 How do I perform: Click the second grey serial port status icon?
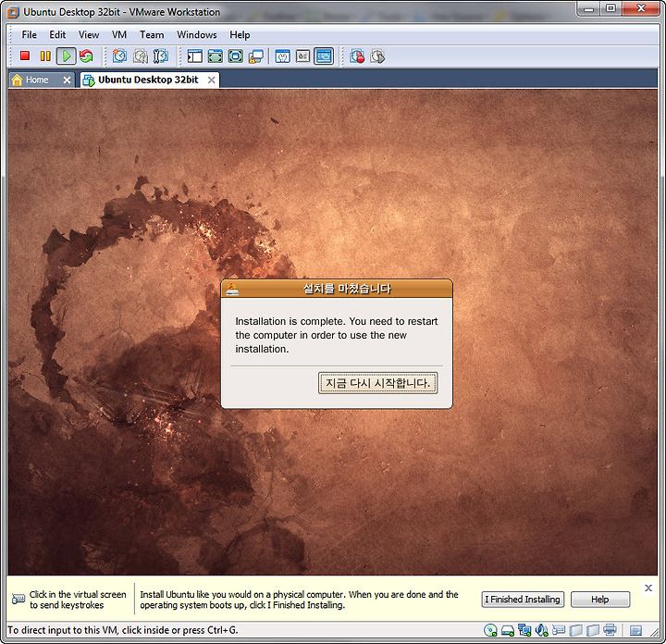coord(593,630)
